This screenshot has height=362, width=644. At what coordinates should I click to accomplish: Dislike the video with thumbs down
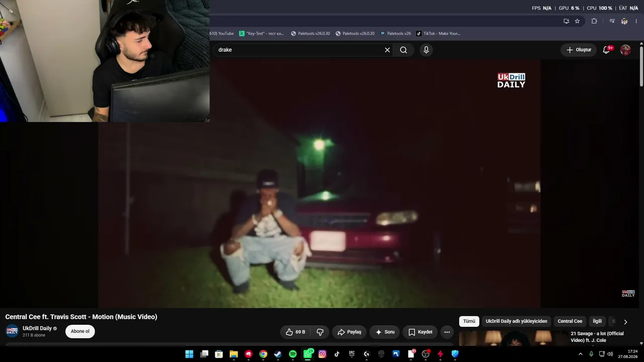coord(320,332)
